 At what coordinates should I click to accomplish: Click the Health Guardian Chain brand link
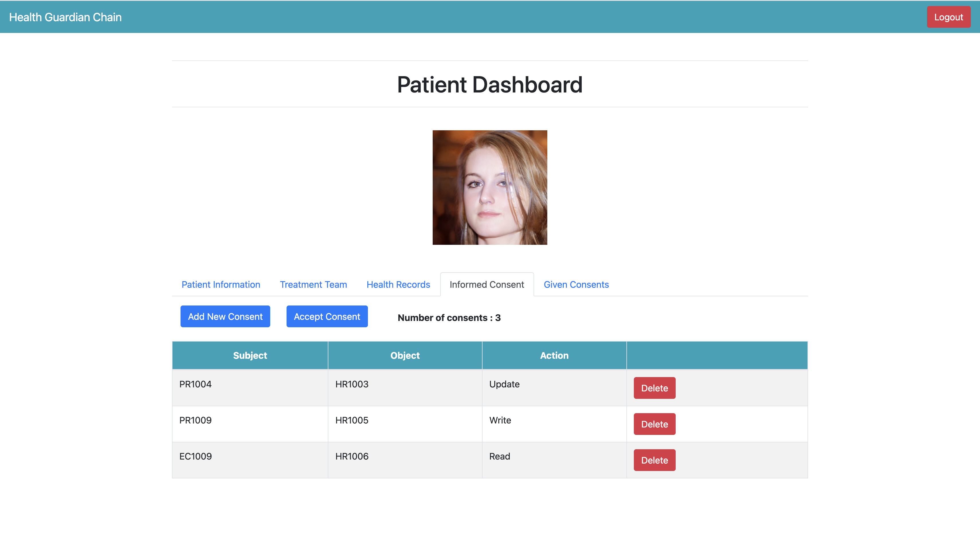click(x=65, y=17)
